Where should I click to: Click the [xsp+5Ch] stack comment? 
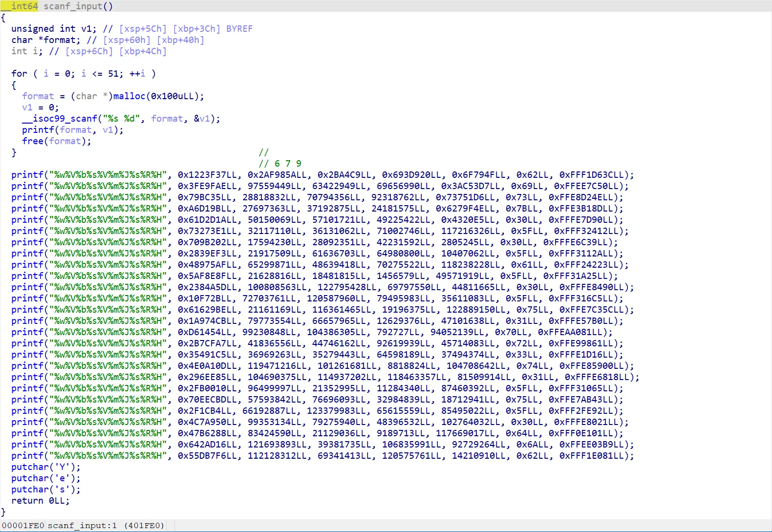tap(143, 29)
